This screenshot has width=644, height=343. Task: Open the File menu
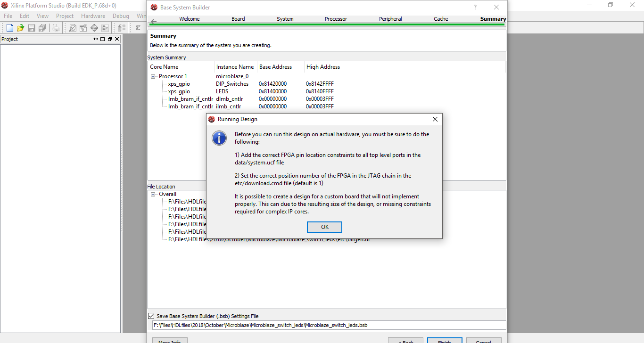coord(8,16)
